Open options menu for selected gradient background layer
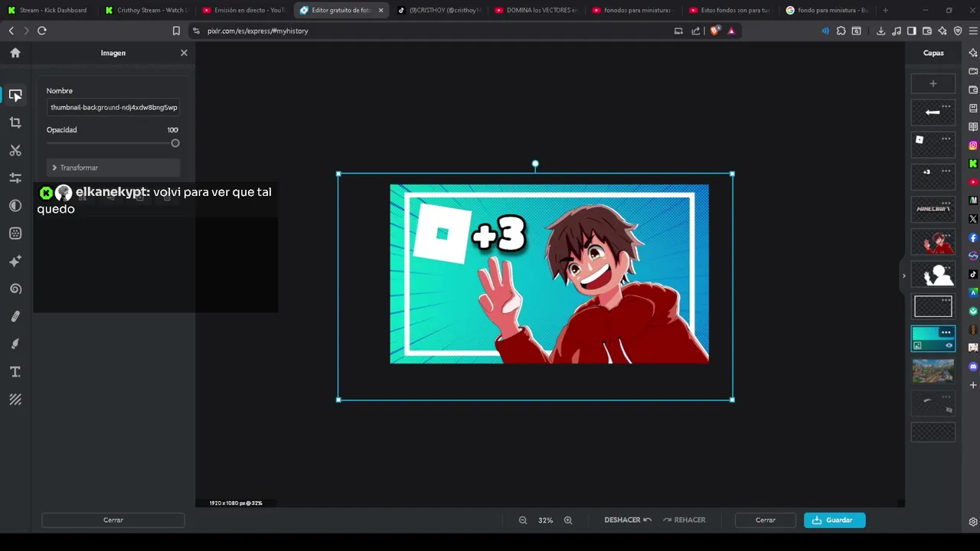 click(946, 332)
